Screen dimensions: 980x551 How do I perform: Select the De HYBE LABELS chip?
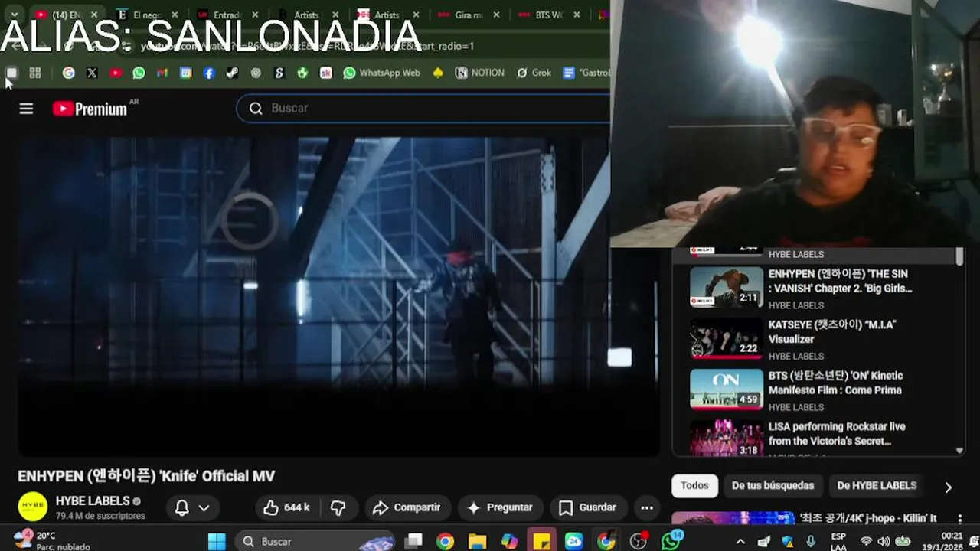point(877,486)
